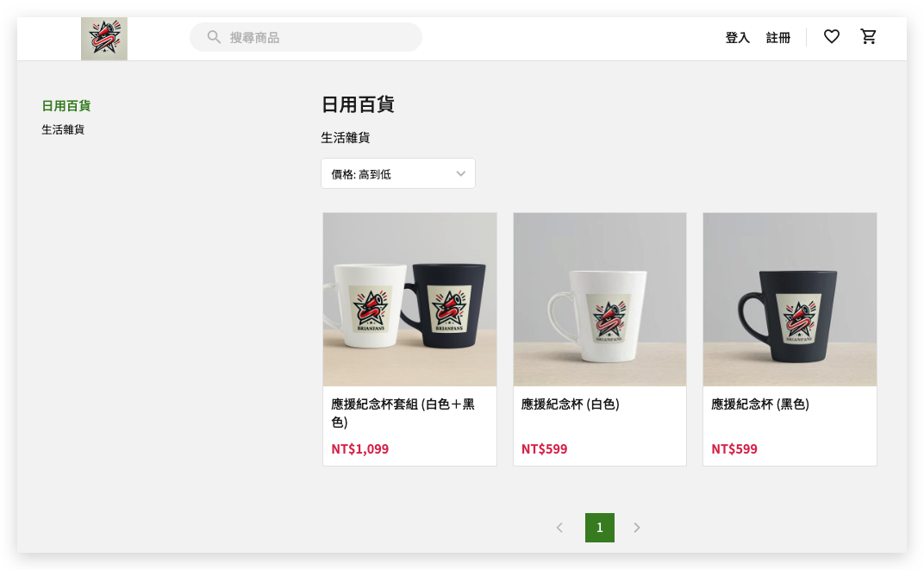Open the white and black mug set image
The image size is (924, 570).
409,299
